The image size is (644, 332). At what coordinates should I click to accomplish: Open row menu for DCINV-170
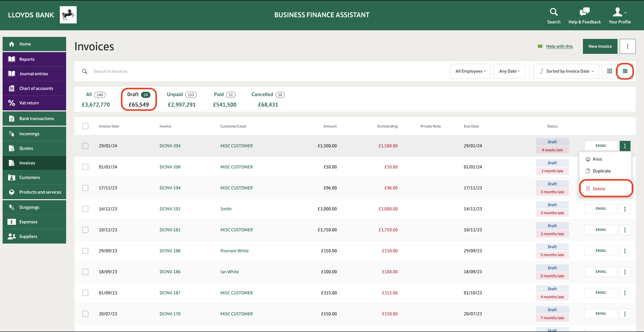pos(625,314)
